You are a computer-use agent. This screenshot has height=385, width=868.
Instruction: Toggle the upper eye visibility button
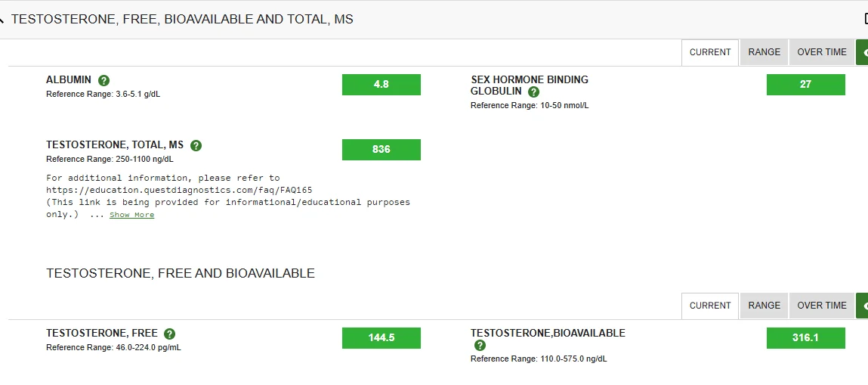(862, 52)
